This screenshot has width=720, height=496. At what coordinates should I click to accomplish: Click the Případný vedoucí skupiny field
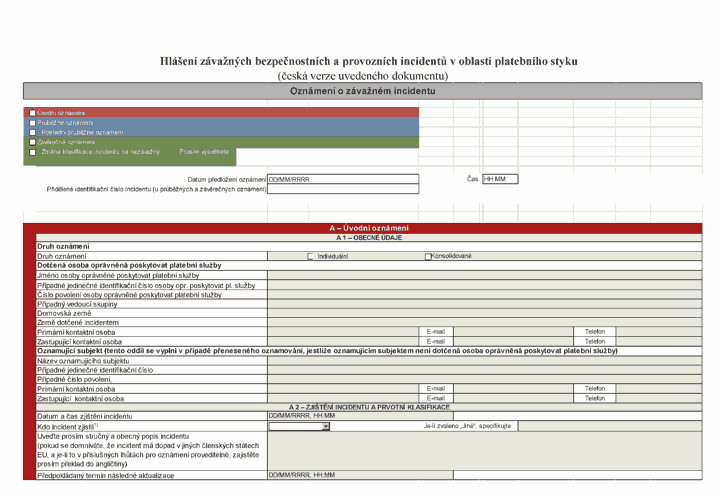pyautogui.click(x=484, y=304)
